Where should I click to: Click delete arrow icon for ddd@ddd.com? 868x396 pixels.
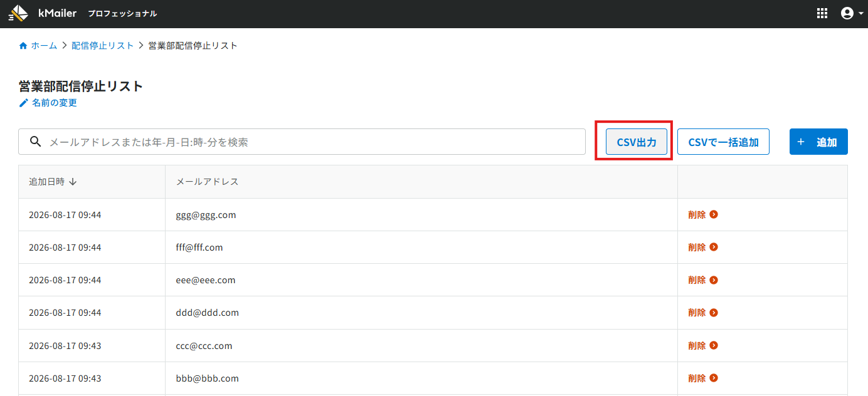tap(714, 312)
